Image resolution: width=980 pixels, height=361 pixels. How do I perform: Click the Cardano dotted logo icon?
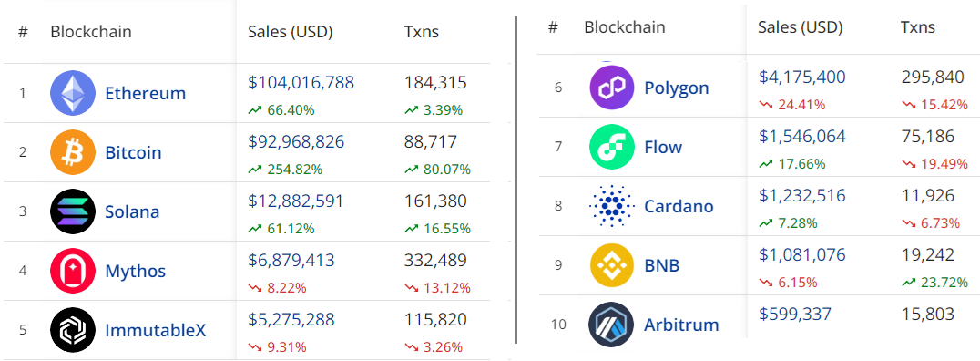click(x=612, y=206)
